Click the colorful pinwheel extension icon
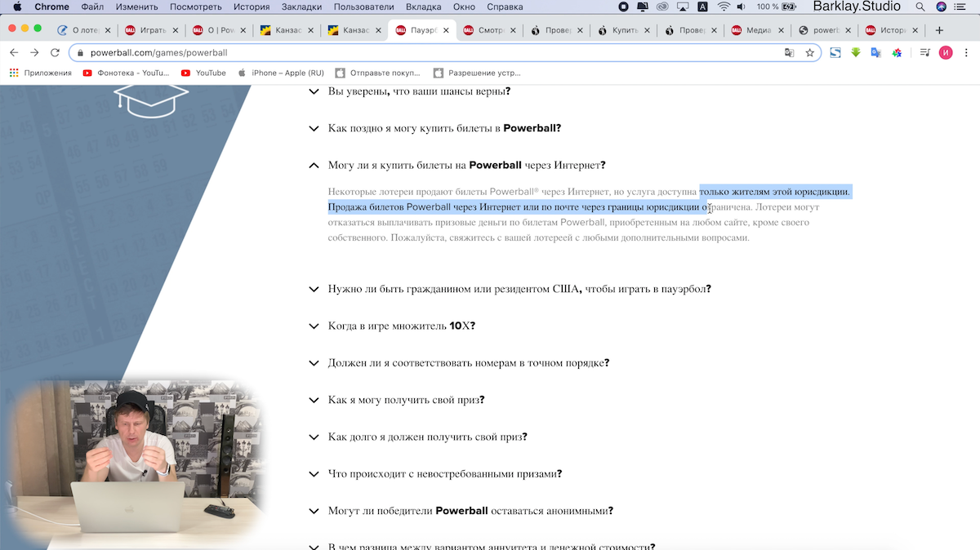980x550 pixels. (x=896, y=52)
